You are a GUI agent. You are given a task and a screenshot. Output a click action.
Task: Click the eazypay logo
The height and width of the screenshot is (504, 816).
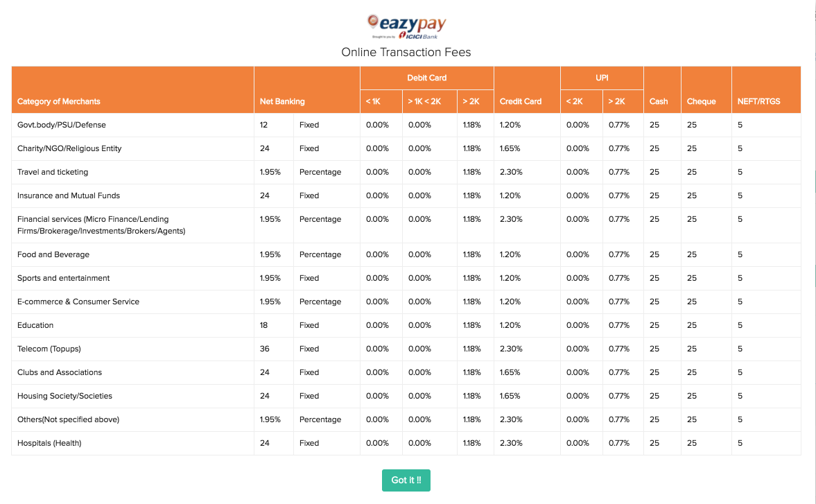406,27
